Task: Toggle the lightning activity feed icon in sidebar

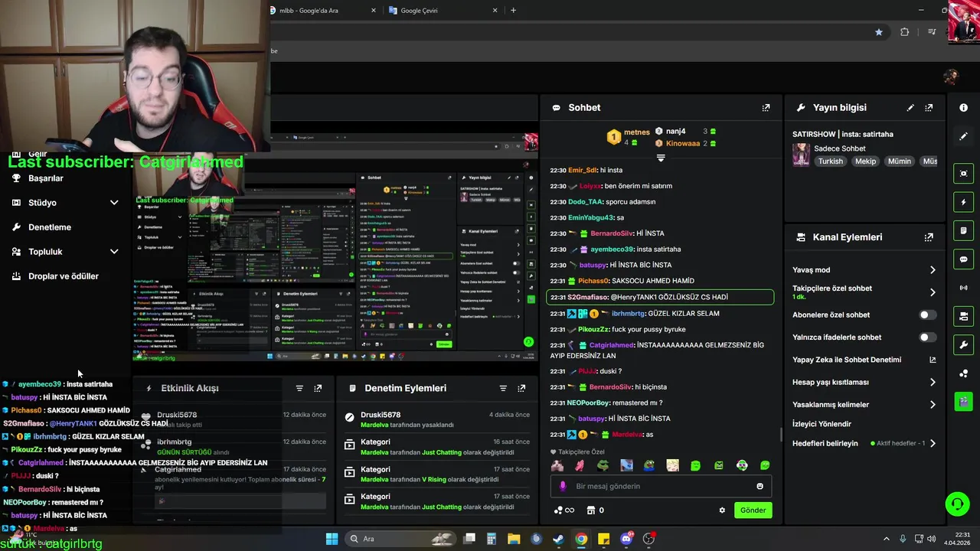Action: coord(963,202)
